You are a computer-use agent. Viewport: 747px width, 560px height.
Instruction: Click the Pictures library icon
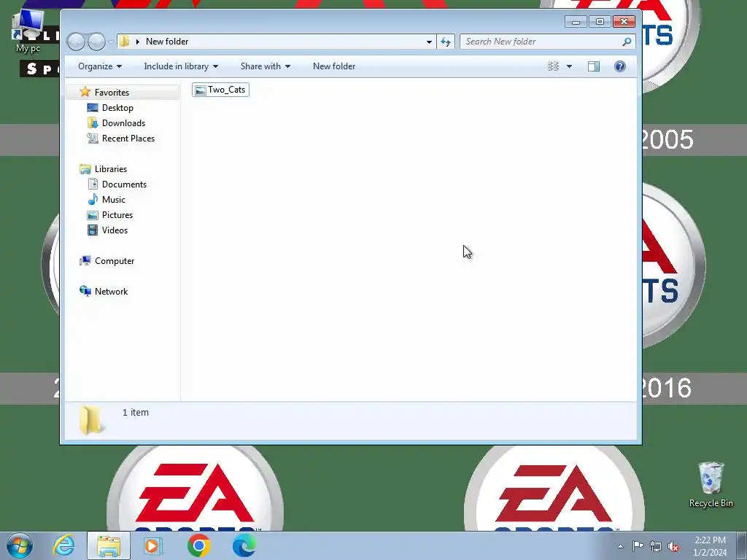pos(93,215)
